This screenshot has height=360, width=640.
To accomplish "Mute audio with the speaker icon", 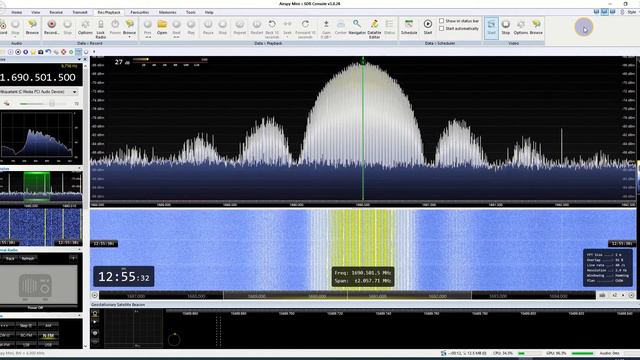I will (x=7, y=104).
